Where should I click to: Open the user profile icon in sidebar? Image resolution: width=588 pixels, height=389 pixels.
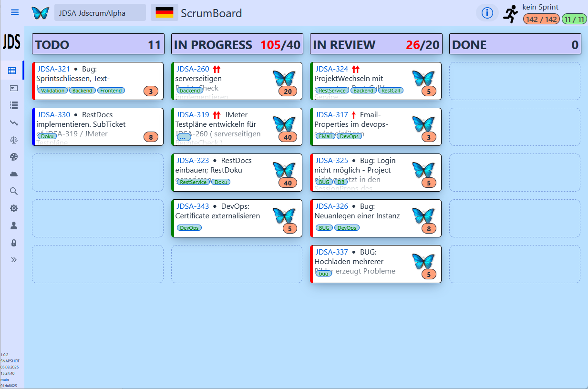click(13, 225)
